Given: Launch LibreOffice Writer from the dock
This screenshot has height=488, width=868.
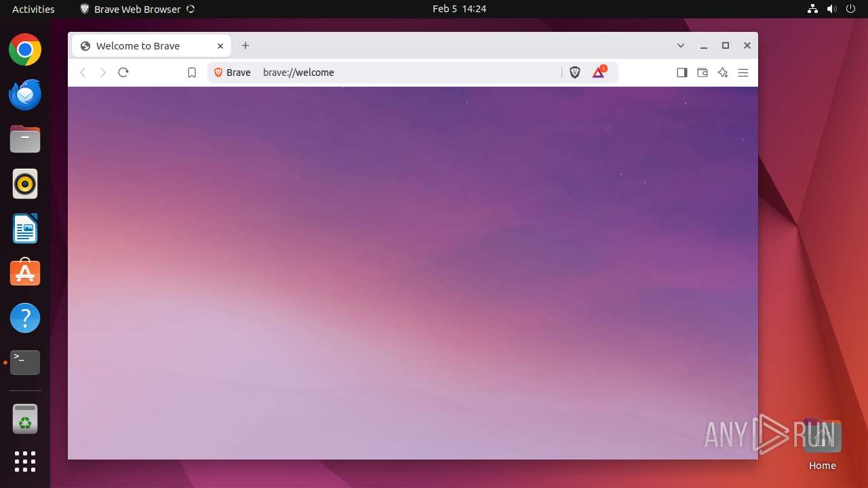Looking at the screenshot, I should click(x=25, y=228).
